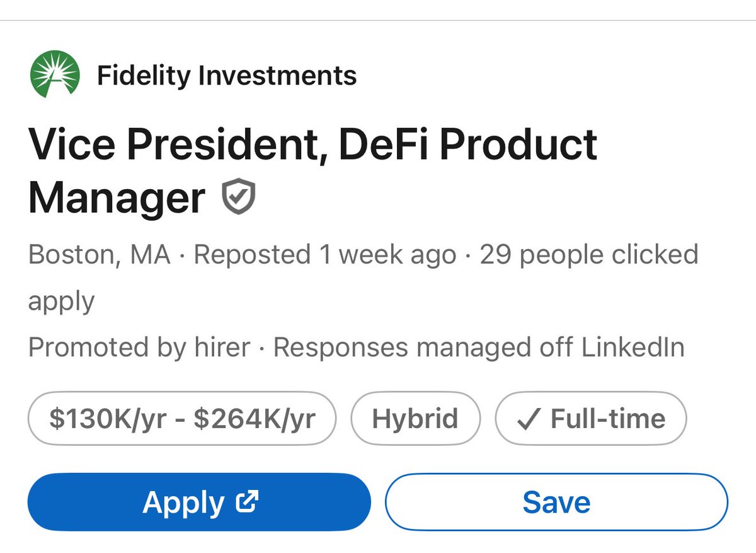This screenshot has height=553, width=756.
Task: Click the 29 people clicked text
Action: 589,255
